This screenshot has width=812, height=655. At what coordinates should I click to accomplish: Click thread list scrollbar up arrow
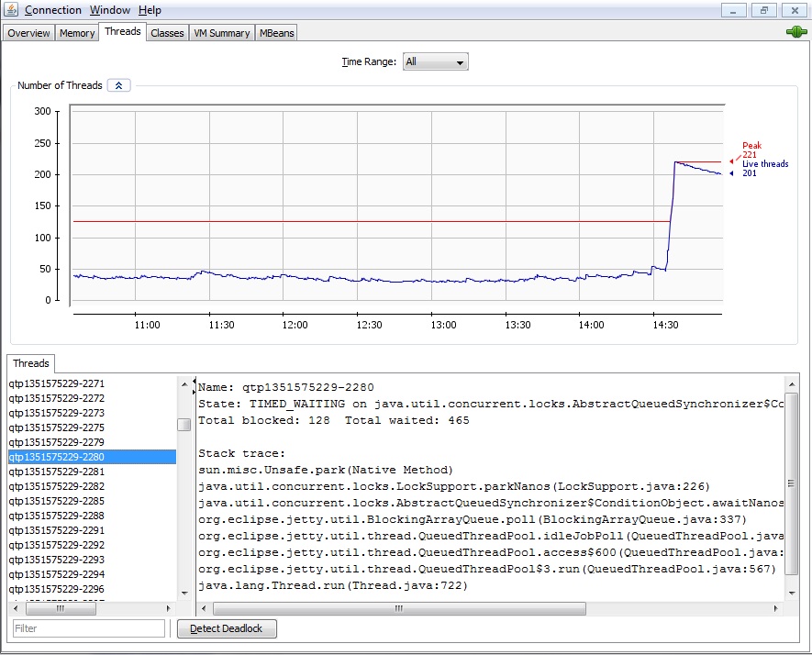(184, 383)
